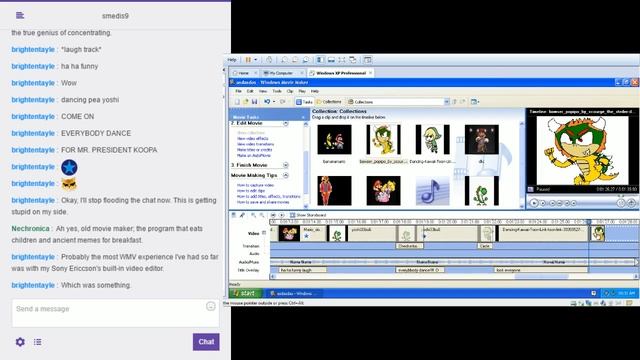The image size is (640, 360).
Task: Open the VMware Help menu
Action: pos(232,60)
